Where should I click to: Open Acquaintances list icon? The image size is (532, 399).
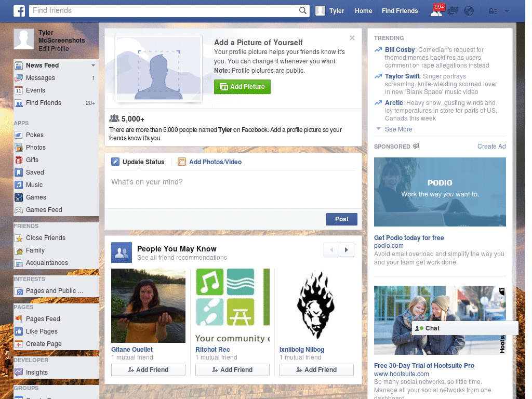pyautogui.click(x=19, y=263)
